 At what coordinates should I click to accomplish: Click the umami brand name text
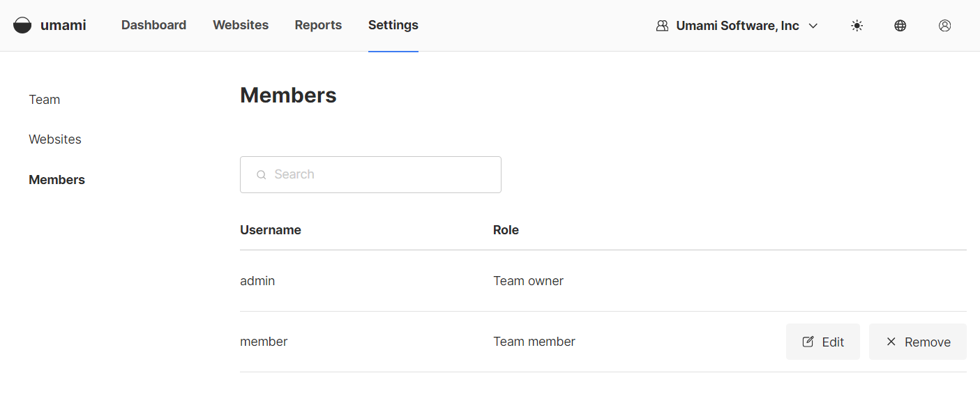[x=63, y=26]
